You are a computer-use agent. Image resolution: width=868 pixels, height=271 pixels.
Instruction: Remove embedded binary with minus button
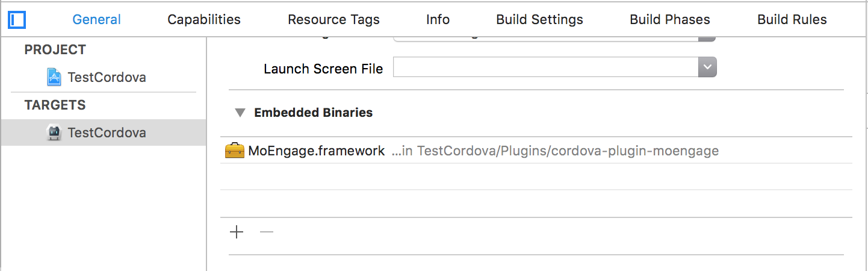click(x=267, y=232)
